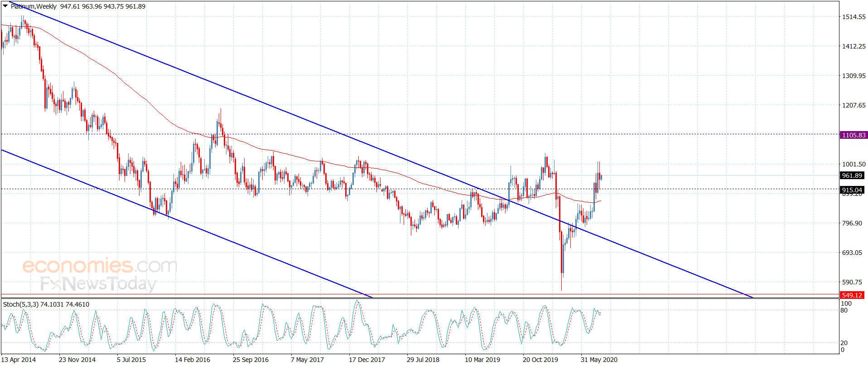Click the 1207.65 price axis value
This screenshot has width=868, height=366.
pyautogui.click(x=854, y=105)
